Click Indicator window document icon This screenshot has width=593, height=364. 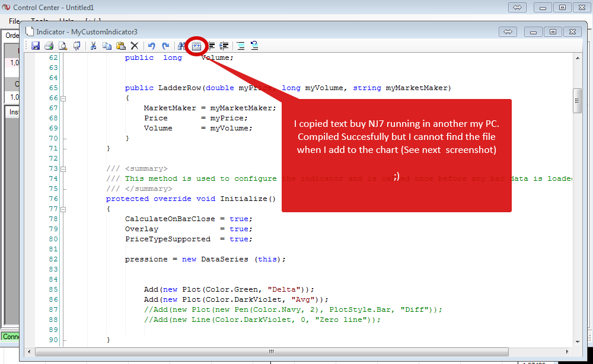pyautogui.click(x=29, y=31)
